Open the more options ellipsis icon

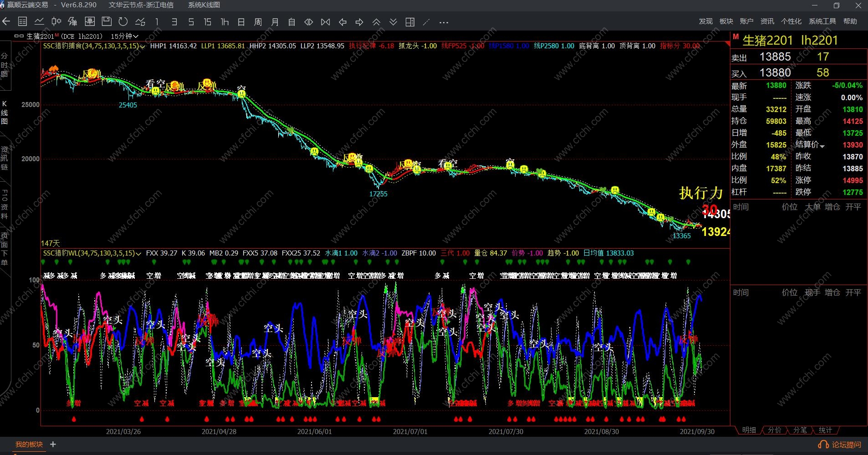click(444, 22)
